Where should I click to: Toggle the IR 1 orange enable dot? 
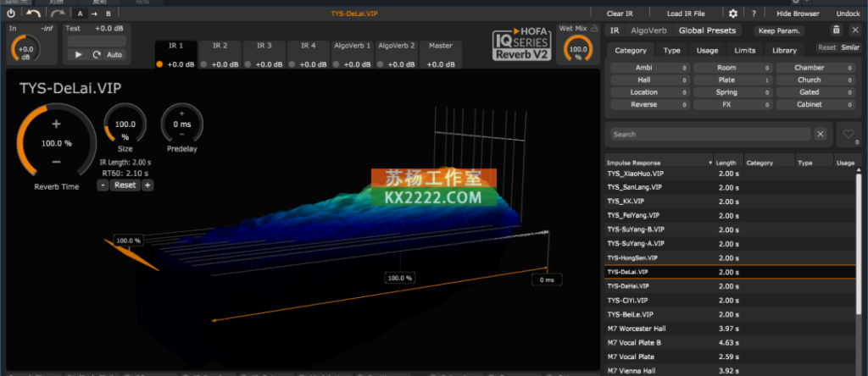159,64
